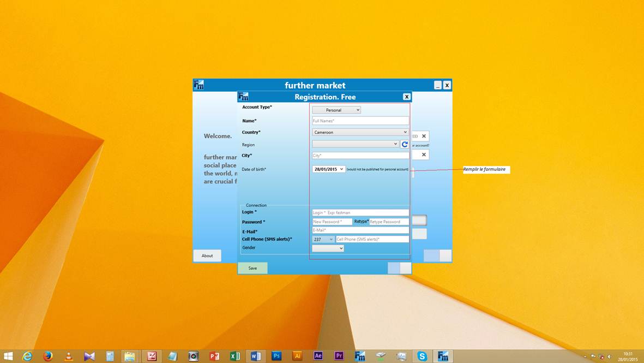
Task: Launch Photoshop from the taskbar
Action: coord(276,356)
